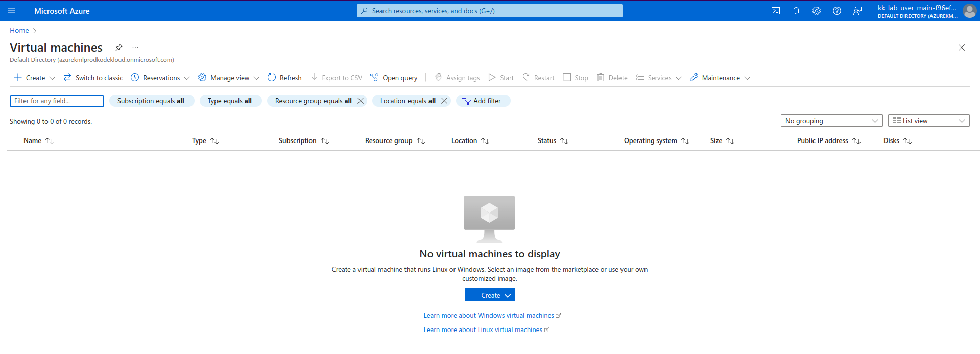The image size is (980, 354).
Task: Remove the Location equals all filter
Action: (x=444, y=101)
